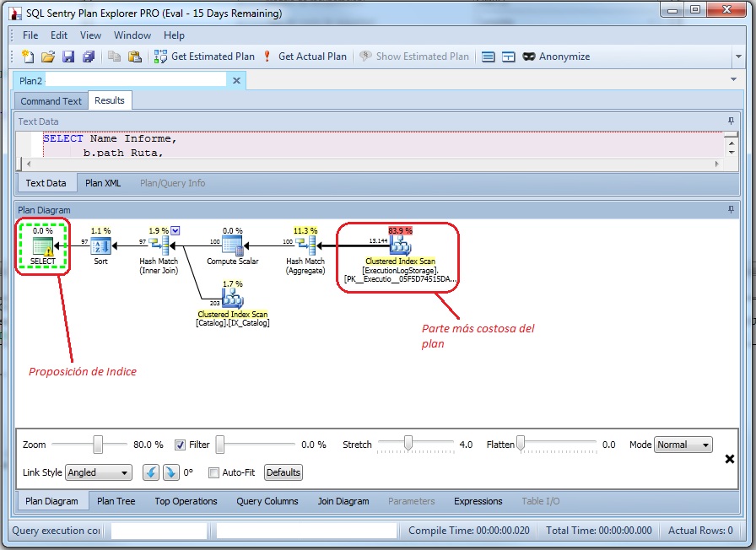Open the Link Style dropdown
Image resolution: width=756 pixels, height=550 pixels.
[x=99, y=472]
